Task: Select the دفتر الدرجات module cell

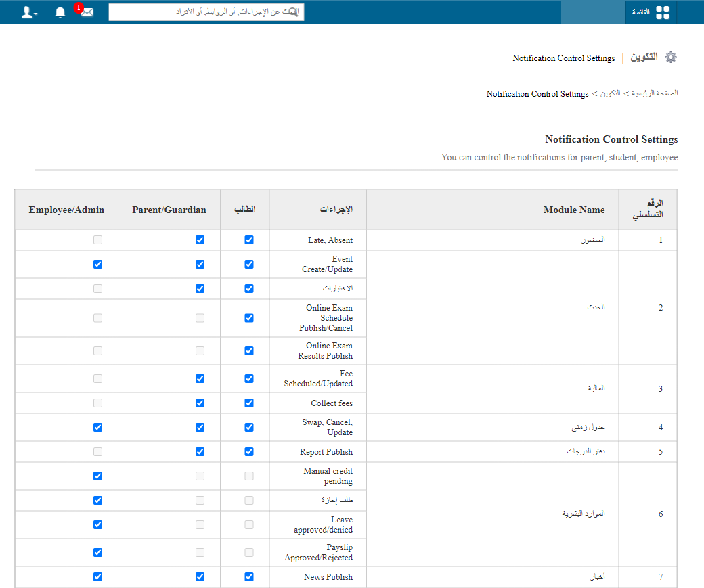Action: (x=493, y=451)
